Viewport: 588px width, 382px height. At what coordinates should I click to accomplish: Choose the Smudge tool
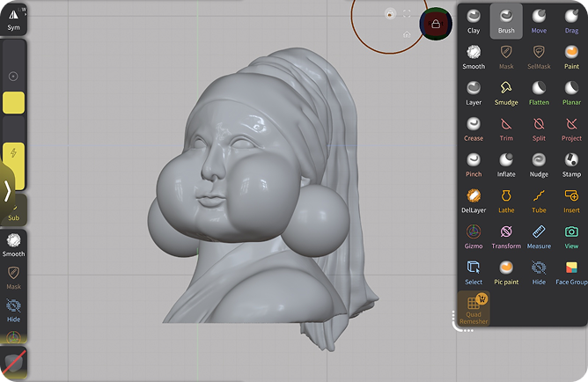click(506, 92)
